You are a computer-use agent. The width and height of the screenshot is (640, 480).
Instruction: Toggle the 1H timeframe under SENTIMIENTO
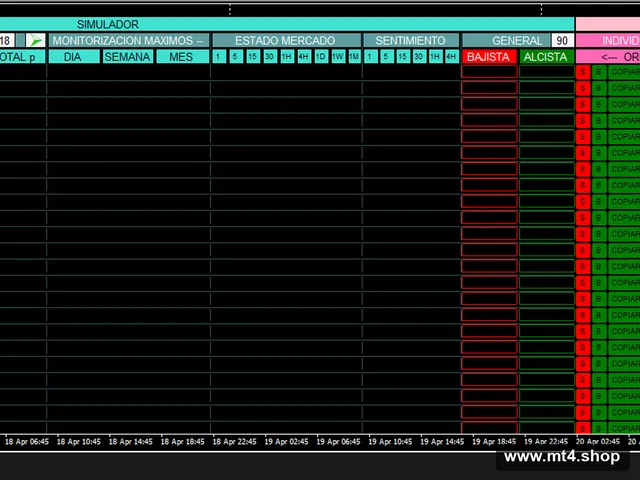click(x=435, y=56)
